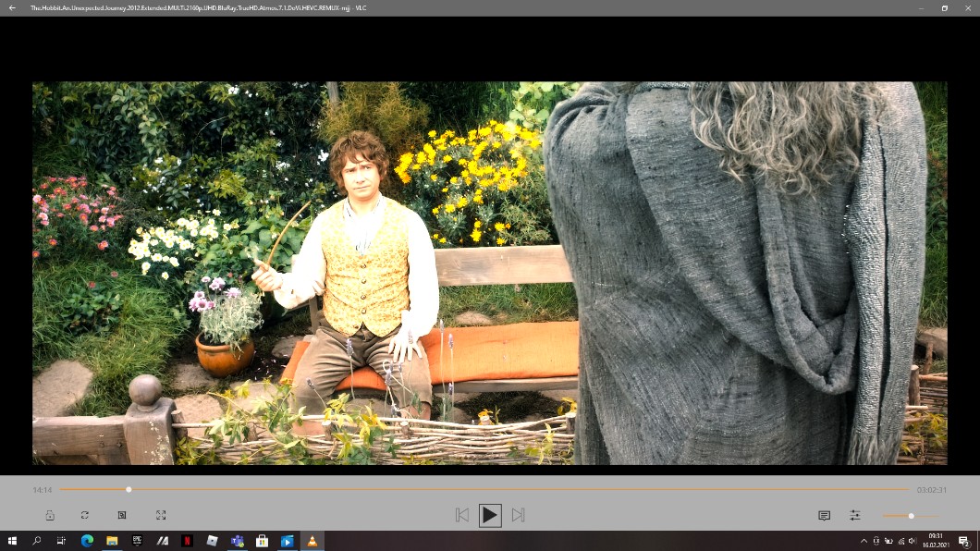Click the seek bar position handle
Screen dimensions: 980x551
pos(129,489)
